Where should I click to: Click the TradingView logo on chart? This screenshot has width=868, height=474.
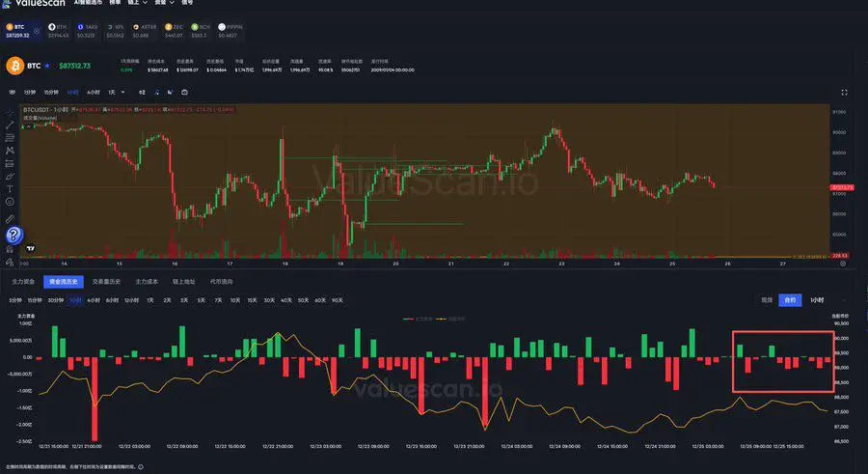31,248
